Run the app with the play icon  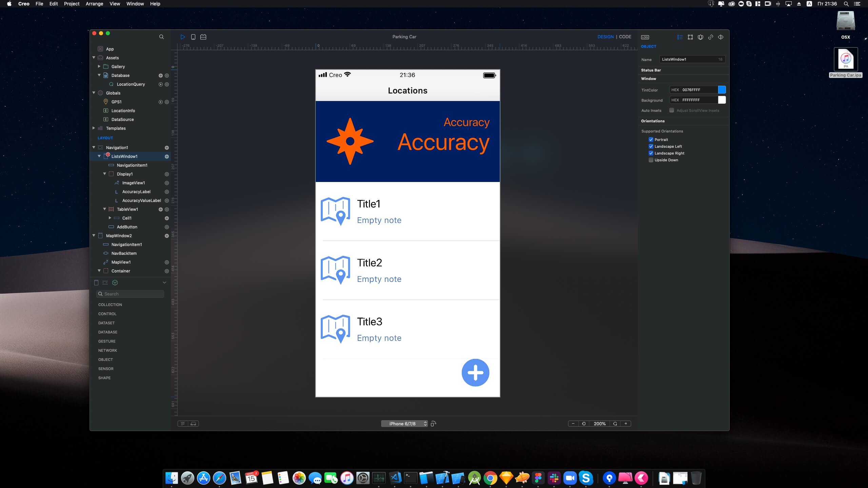183,37
